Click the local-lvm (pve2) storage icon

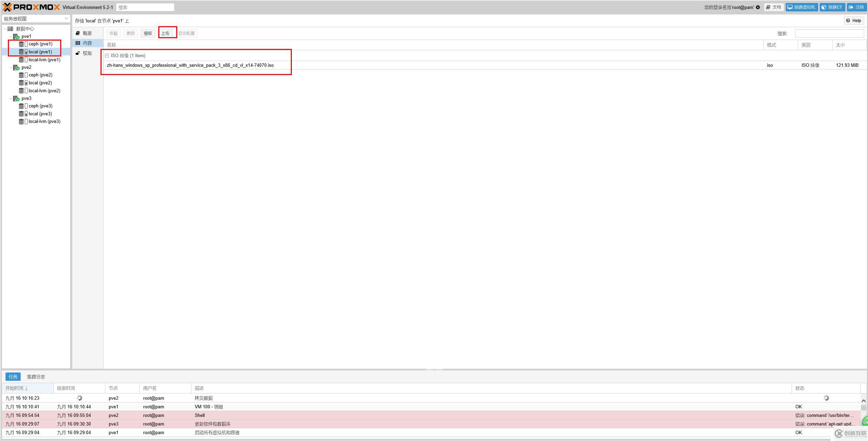(21, 91)
